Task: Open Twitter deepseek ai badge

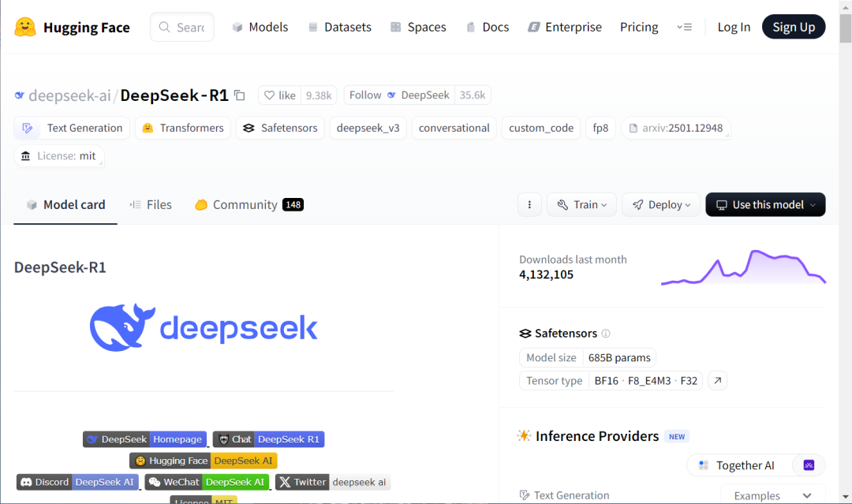Action: [333, 482]
